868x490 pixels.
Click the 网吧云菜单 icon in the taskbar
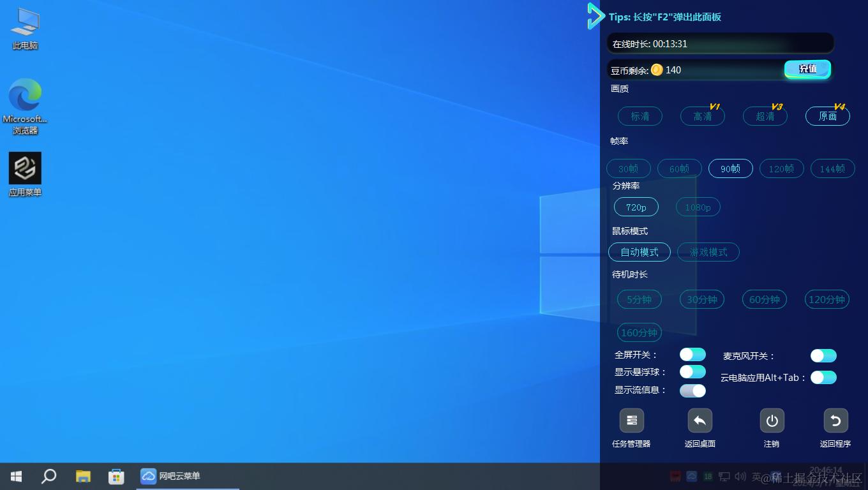tap(148, 476)
